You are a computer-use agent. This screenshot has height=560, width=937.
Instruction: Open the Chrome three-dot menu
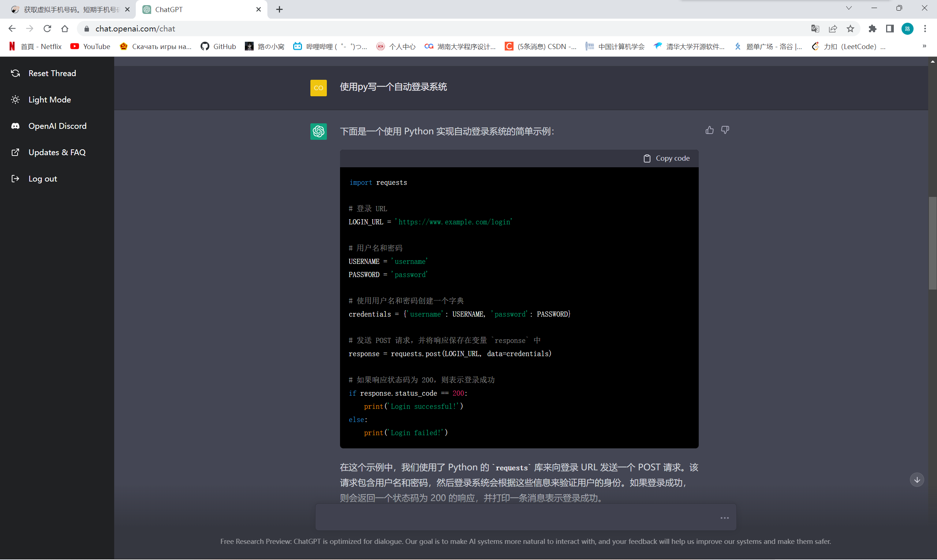click(925, 29)
